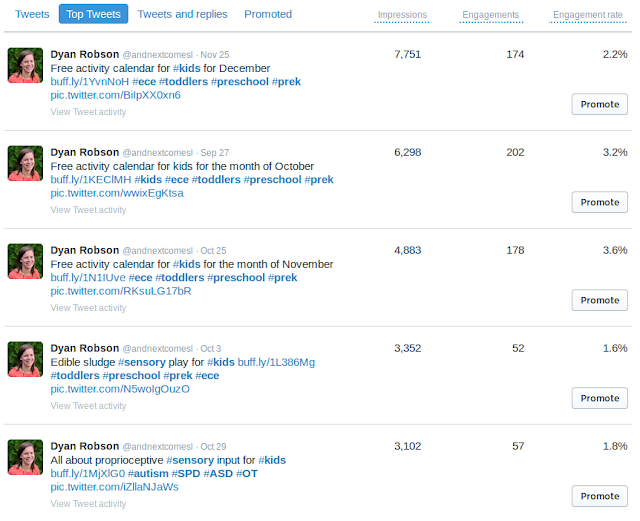
Task: Sort by Impressions column header
Action: (402, 15)
